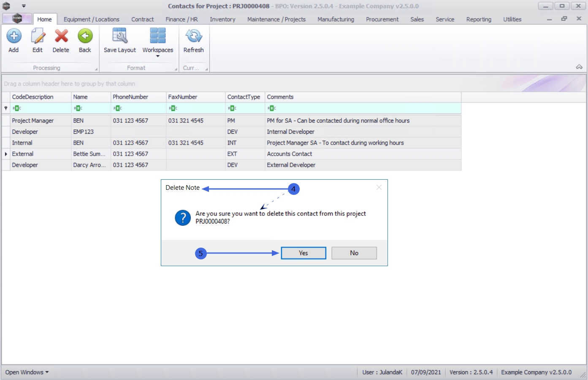Close the inner document window

coord(579,19)
